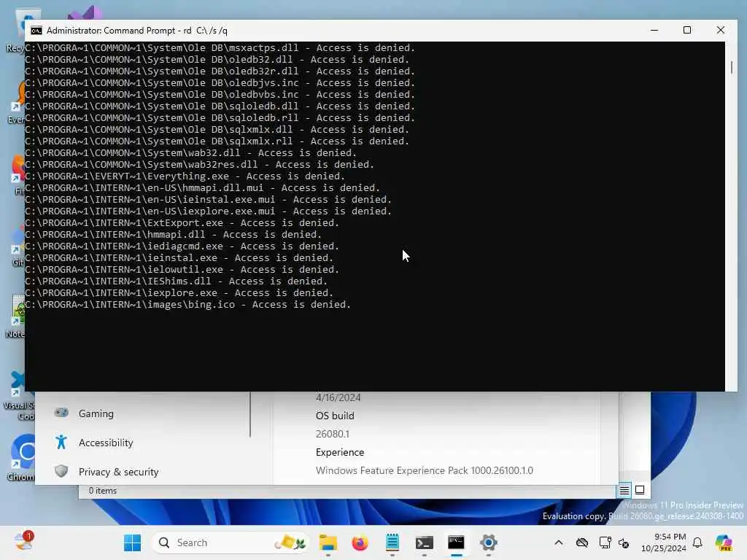Show hidden system tray icons
Screen dimensions: 747x560
pos(558,542)
